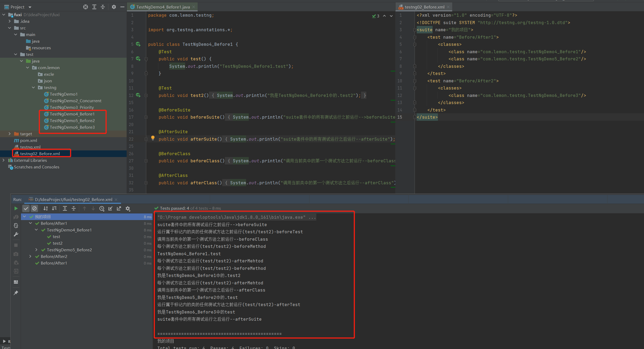
Task: Select pom.xml in the project tree
Action: pos(28,140)
